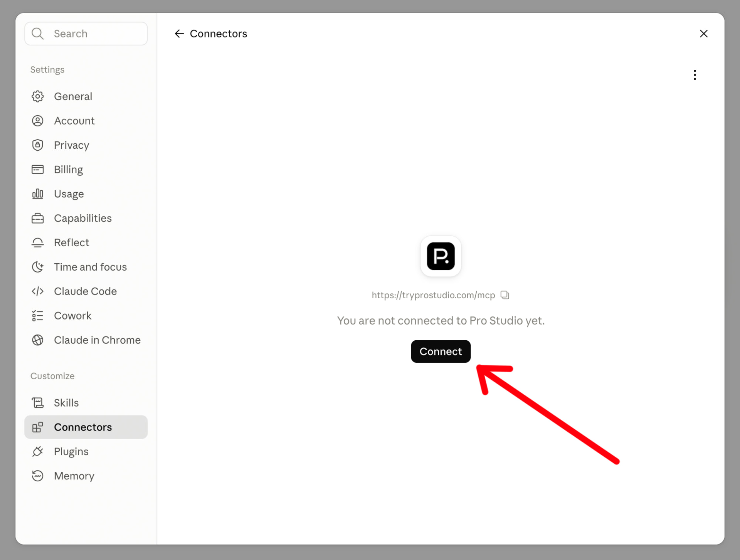The height and width of the screenshot is (560, 740).
Task: Click the magnifier icon in Search
Action: tap(37, 34)
